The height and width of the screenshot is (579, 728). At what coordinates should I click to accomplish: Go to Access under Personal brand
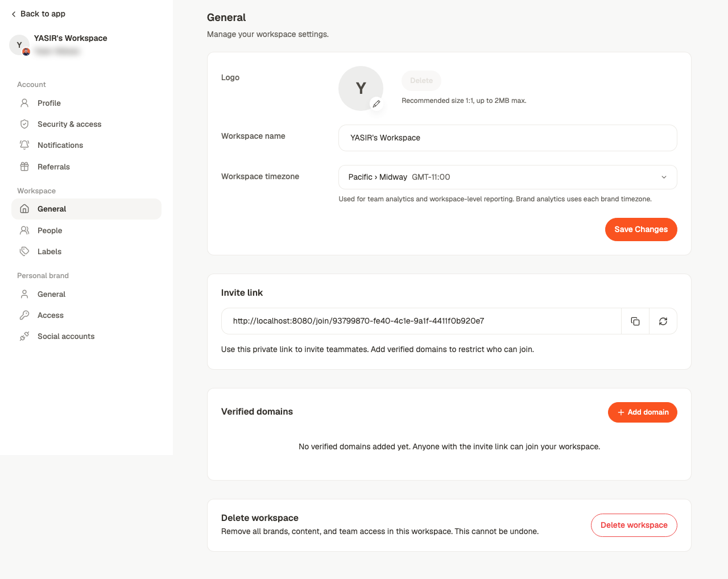tap(86, 315)
